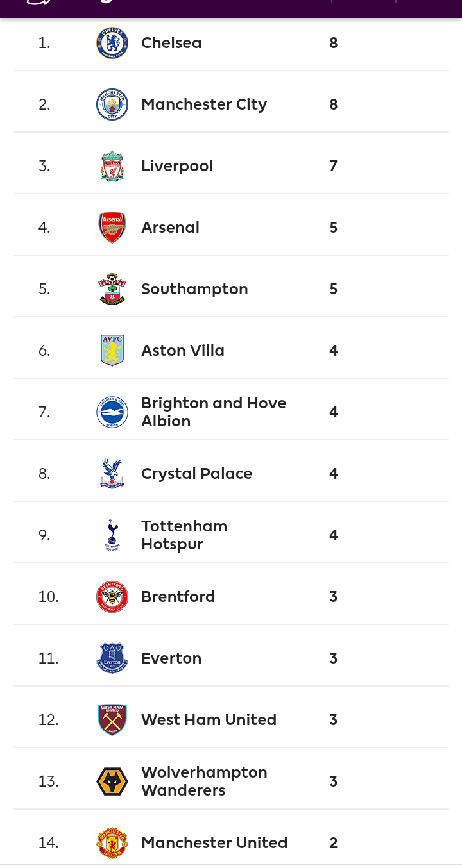Tap the Manchester City badge icon

pyautogui.click(x=112, y=104)
